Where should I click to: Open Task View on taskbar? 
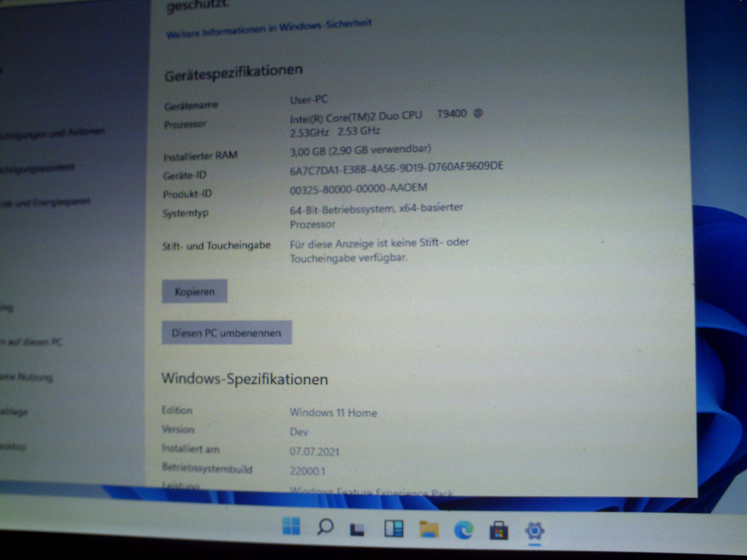pyautogui.click(x=357, y=529)
